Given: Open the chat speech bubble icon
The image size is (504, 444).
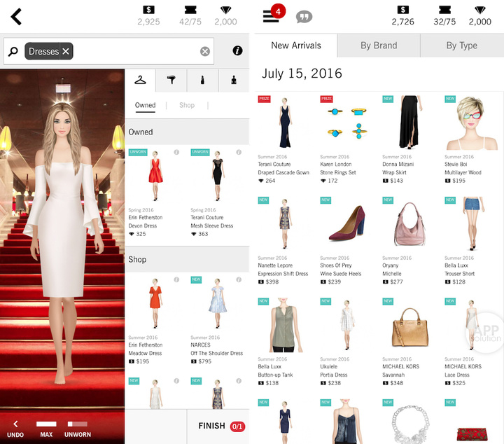Looking at the screenshot, I should (x=304, y=17).
